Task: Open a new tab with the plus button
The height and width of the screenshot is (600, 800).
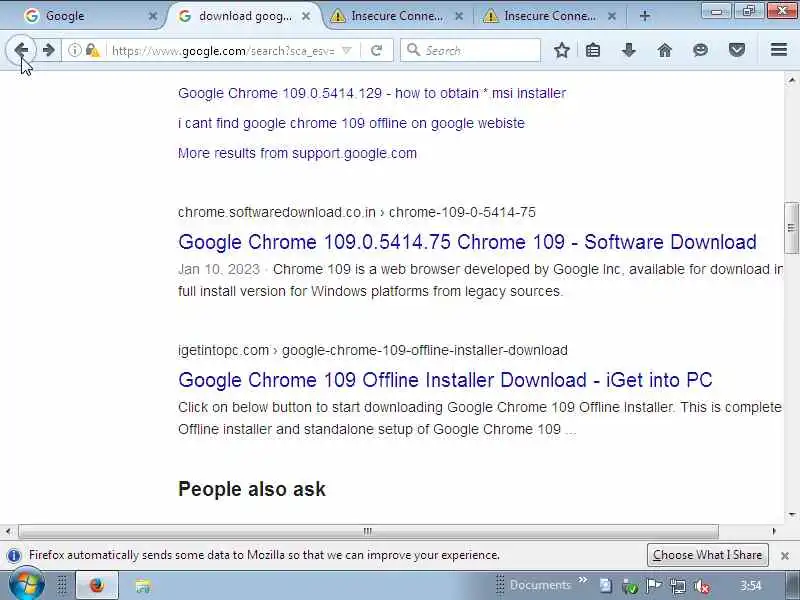Action: point(644,16)
